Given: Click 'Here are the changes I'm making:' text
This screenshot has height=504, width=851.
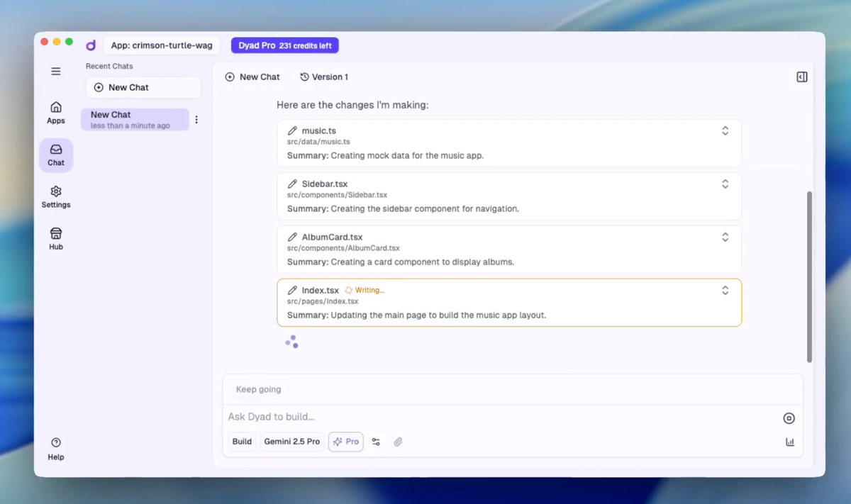Looking at the screenshot, I should click(352, 105).
